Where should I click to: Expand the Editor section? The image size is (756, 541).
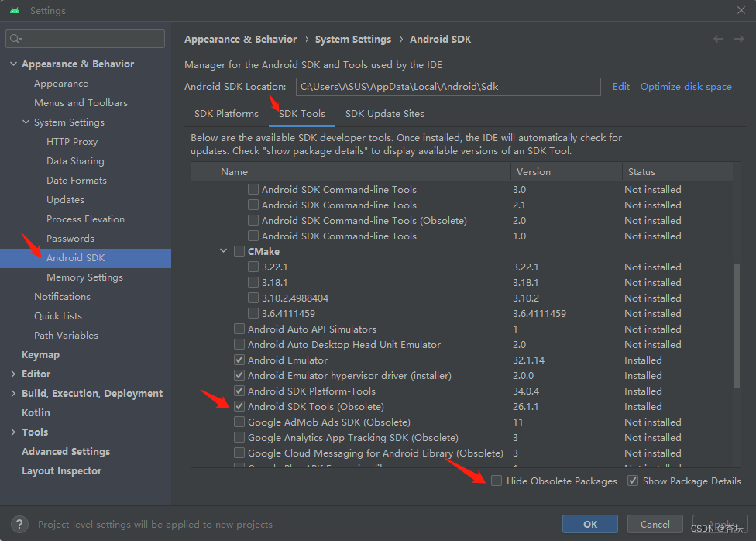(x=13, y=374)
